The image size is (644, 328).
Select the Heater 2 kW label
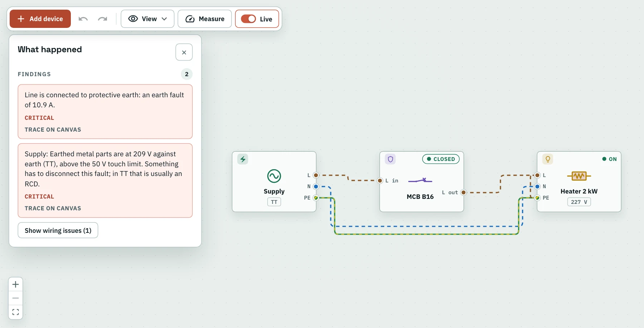(579, 191)
